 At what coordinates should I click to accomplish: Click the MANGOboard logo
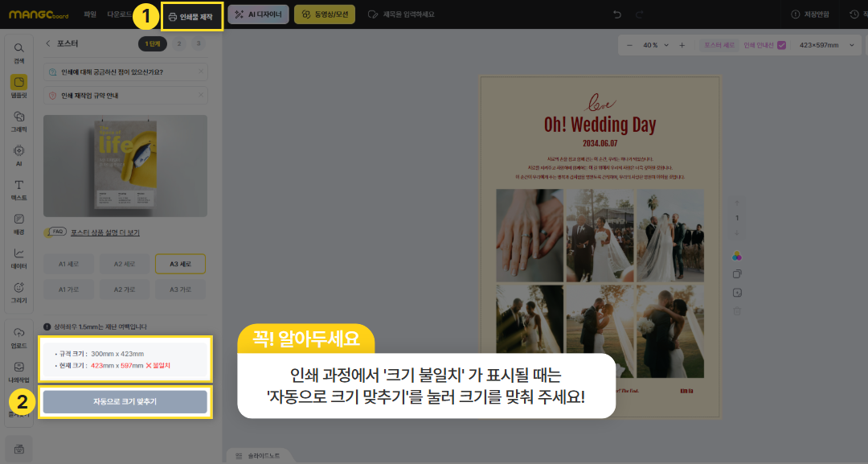tap(39, 14)
